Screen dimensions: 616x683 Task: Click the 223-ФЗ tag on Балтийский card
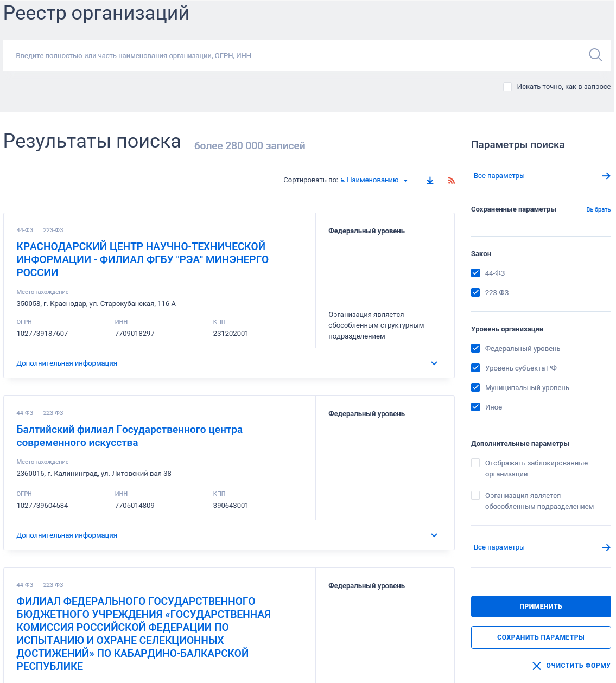53,413
